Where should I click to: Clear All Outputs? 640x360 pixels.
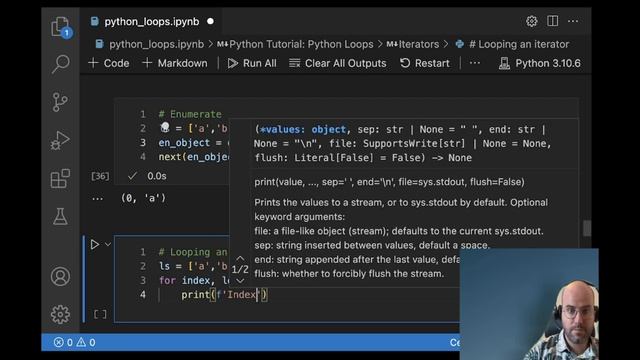pos(338,63)
